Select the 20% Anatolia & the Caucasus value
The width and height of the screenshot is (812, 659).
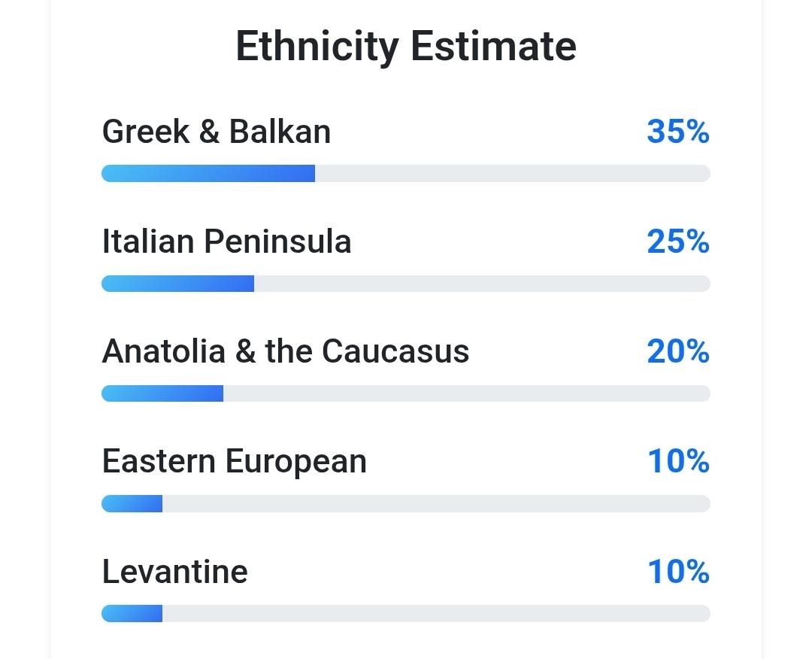click(x=677, y=351)
